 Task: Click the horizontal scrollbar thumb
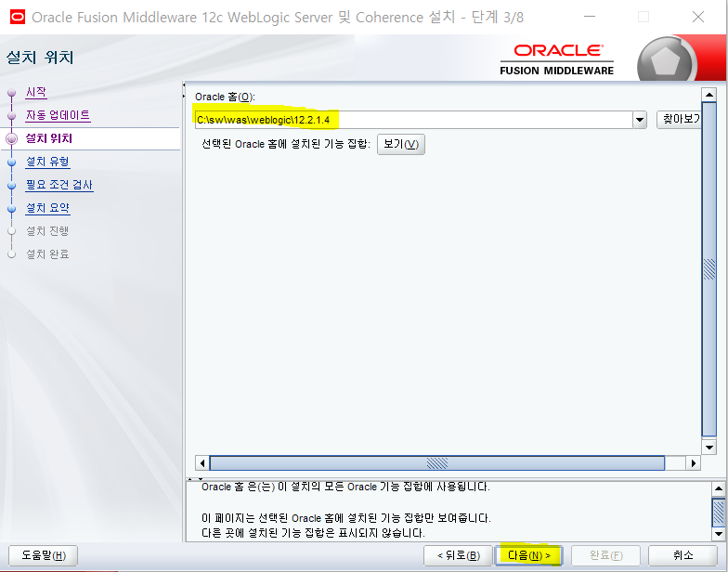pos(436,462)
